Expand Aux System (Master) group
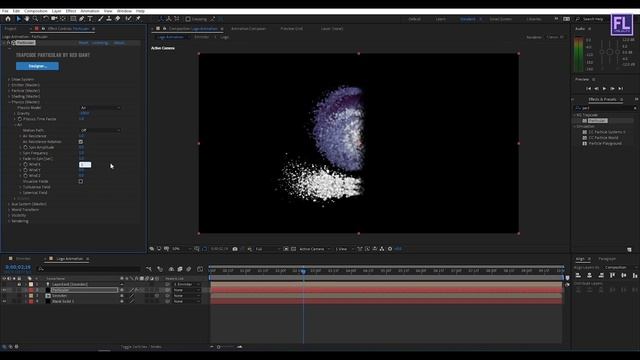This screenshot has height=360, width=640. [9, 204]
